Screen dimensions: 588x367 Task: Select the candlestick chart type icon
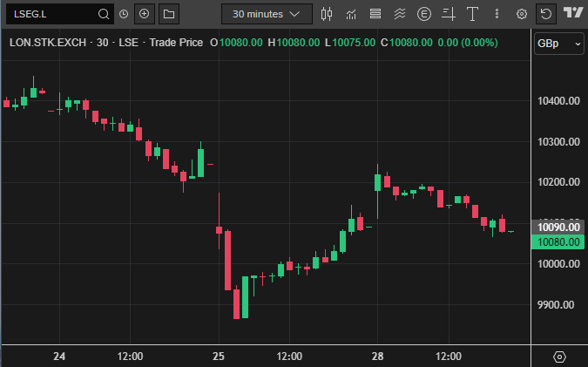click(327, 14)
